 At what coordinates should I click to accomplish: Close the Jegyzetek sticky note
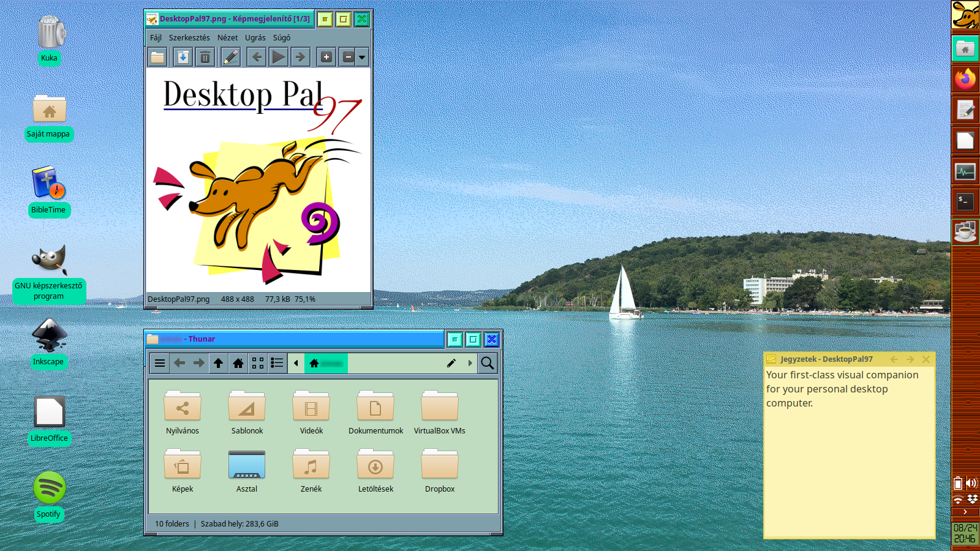(x=926, y=359)
